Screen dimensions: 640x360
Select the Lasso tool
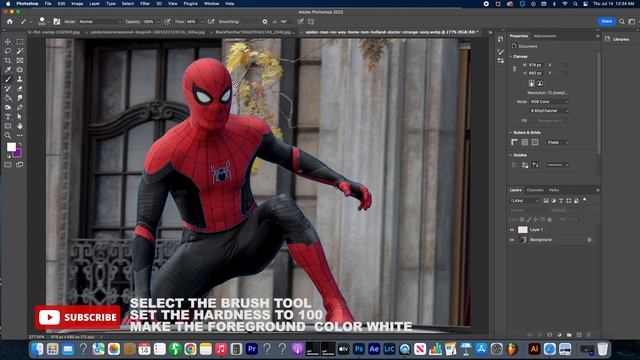(x=8, y=51)
